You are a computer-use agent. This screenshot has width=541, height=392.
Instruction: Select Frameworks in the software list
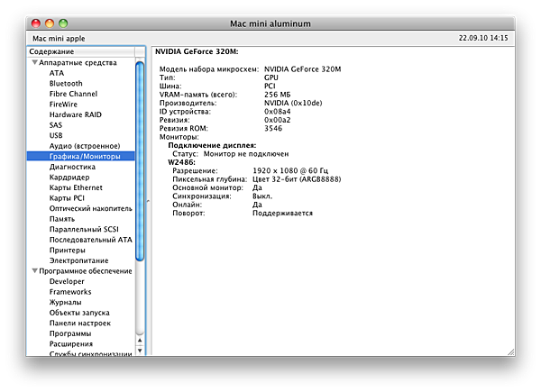tap(70, 292)
